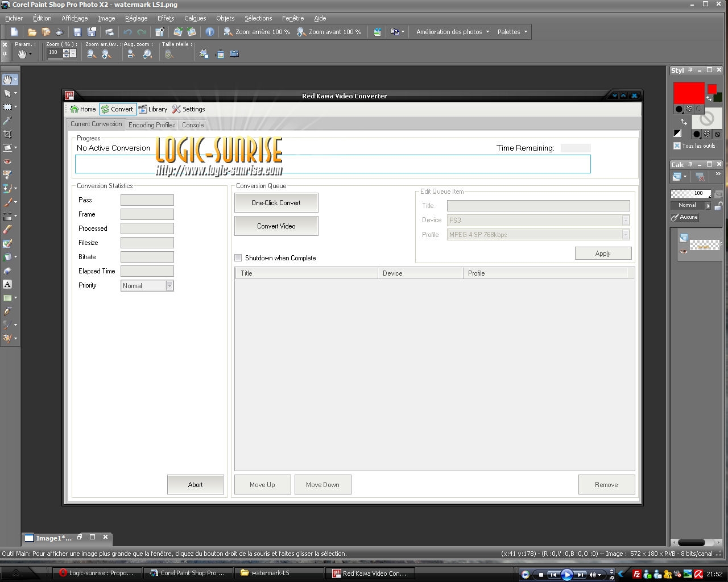
Task: Click the New image icon in toolbar
Action: [x=14, y=32]
